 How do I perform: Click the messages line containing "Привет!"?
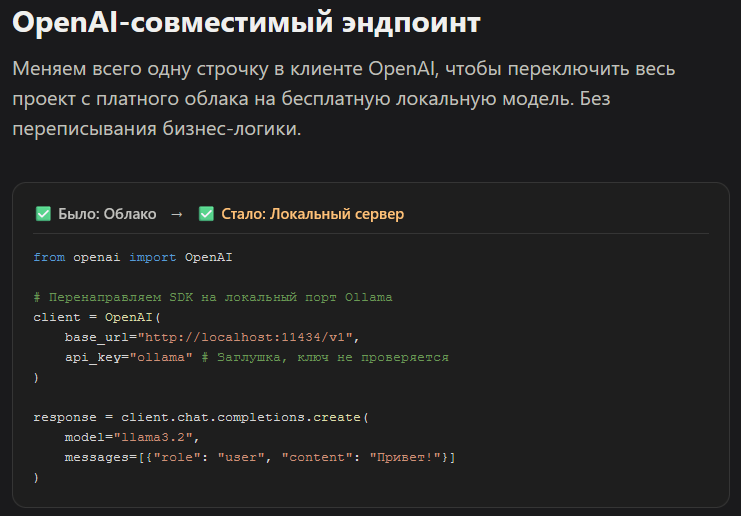click(260, 457)
